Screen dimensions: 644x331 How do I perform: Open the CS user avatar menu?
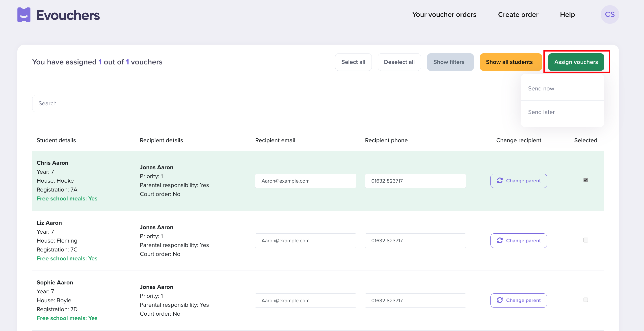pyautogui.click(x=610, y=15)
